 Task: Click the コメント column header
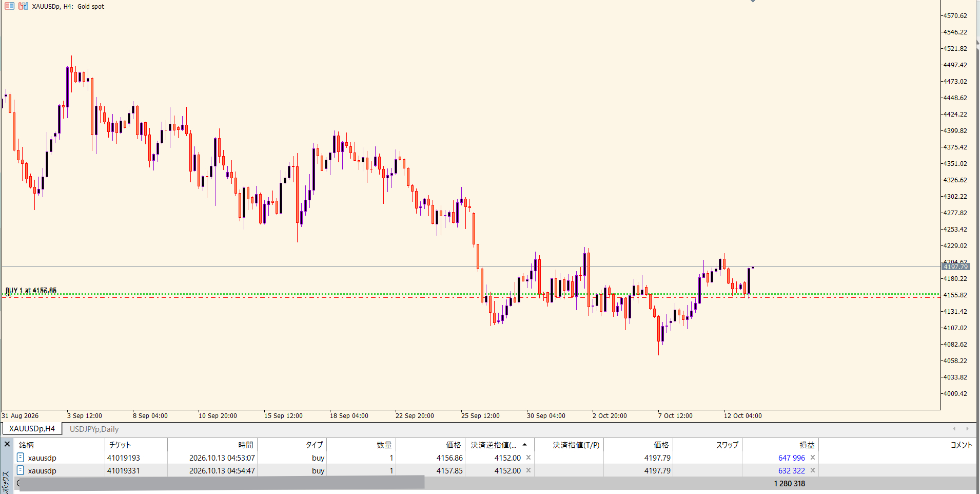click(897, 445)
